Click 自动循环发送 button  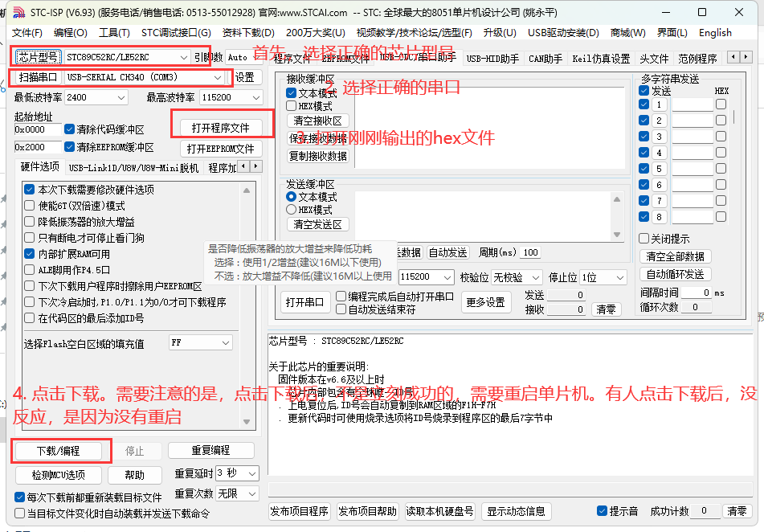[x=675, y=274]
